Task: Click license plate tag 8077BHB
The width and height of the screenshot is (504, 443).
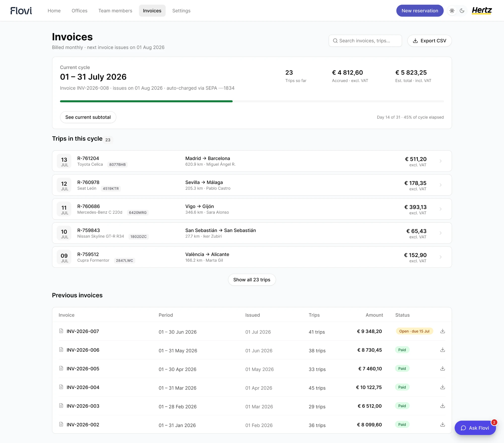Action: pos(117,165)
